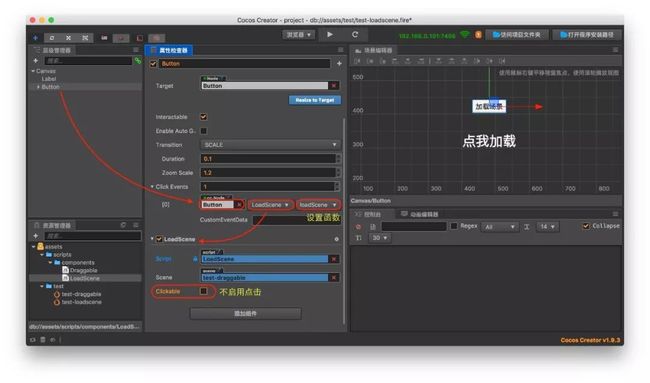Collapse the Click Events section
650x383 pixels.
(x=152, y=187)
